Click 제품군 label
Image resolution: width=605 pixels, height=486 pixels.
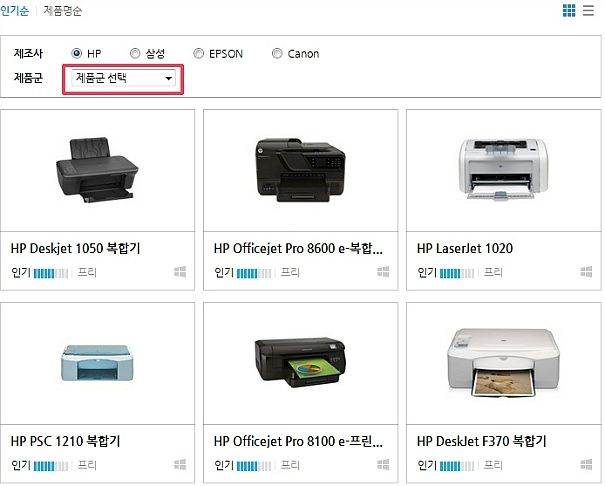pyautogui.click(x=28, y=78)
